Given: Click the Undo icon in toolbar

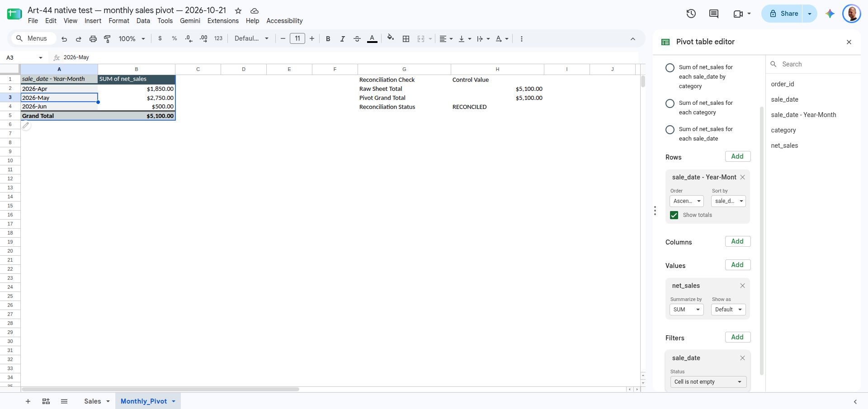Looking at the screenshot, I should [64, 39].
